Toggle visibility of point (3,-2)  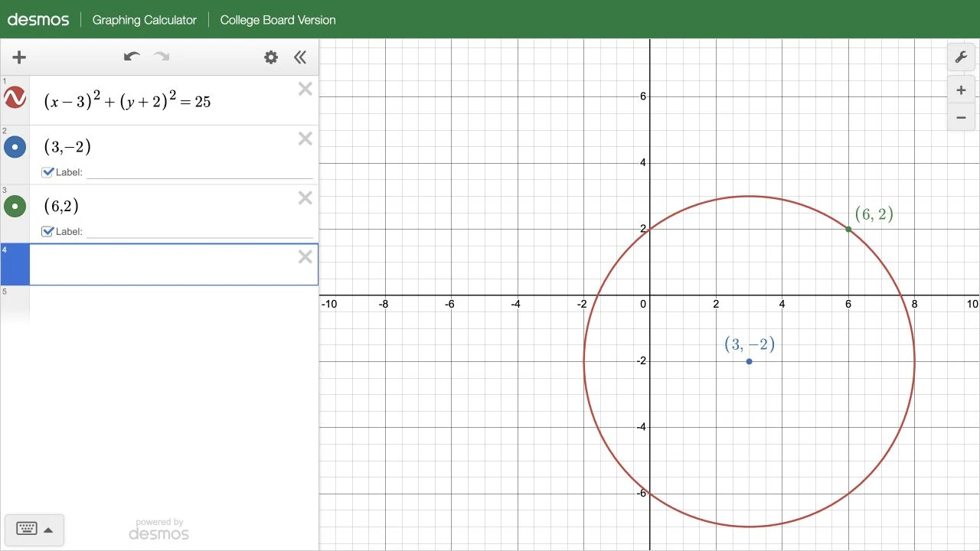(15, 147)
